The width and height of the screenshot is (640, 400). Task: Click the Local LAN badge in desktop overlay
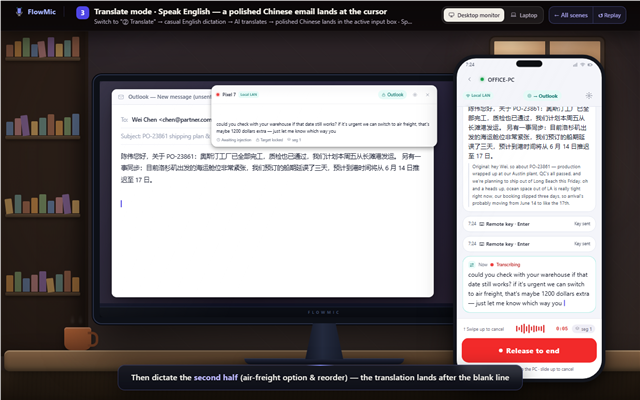pyautogui.click(x=249, y=95)
